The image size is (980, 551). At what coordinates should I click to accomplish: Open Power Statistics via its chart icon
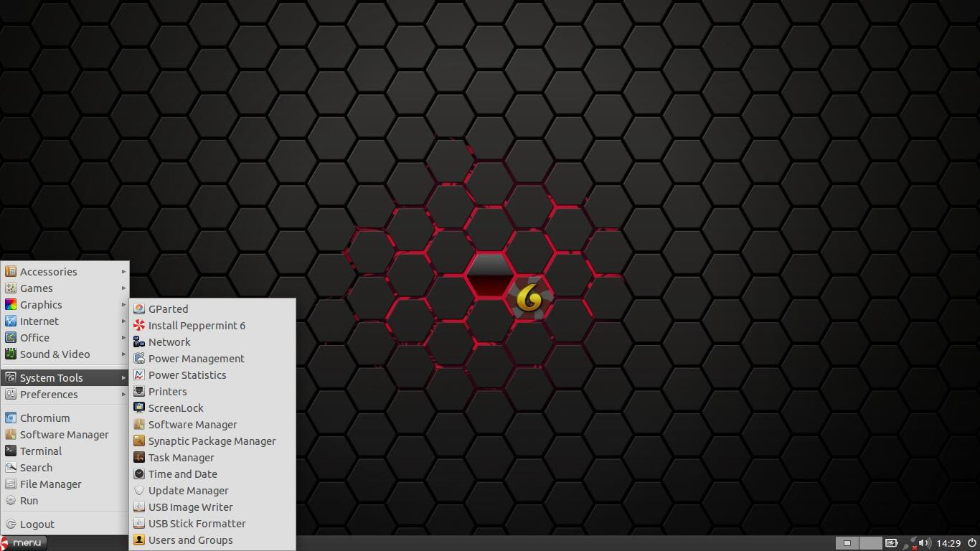pyautogui.click(x=139, y=375)
